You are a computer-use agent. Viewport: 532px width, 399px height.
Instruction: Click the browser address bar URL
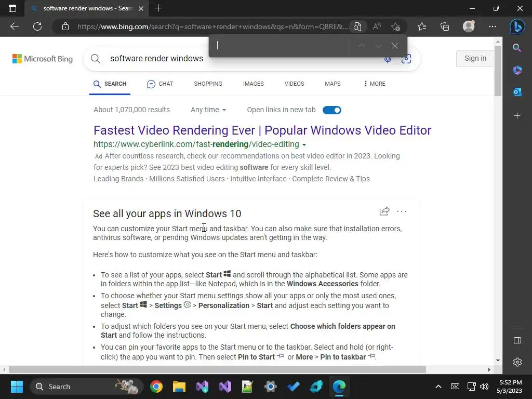[212, 26]
